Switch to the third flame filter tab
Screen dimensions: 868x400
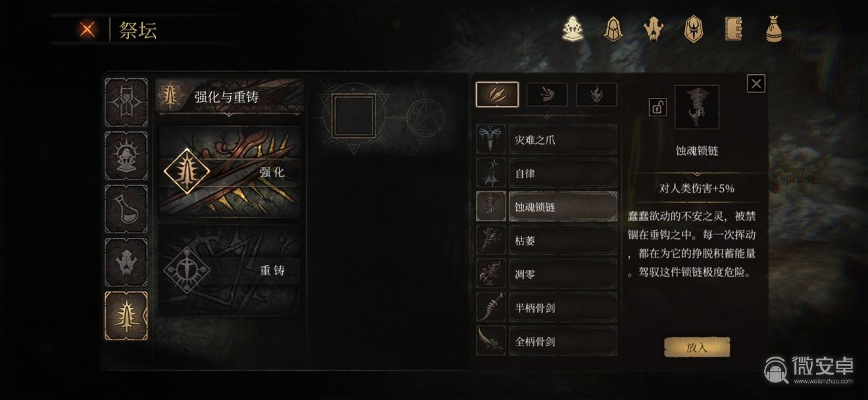(597, 95)
